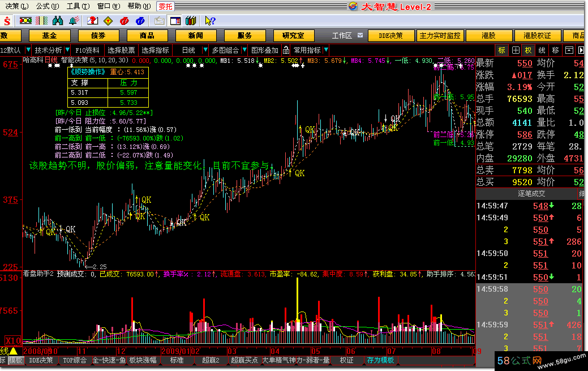Screen dimensions: 588x371
Task: Click the 《顺势操作》 label in chart box
Action: [x=88, y=72]
